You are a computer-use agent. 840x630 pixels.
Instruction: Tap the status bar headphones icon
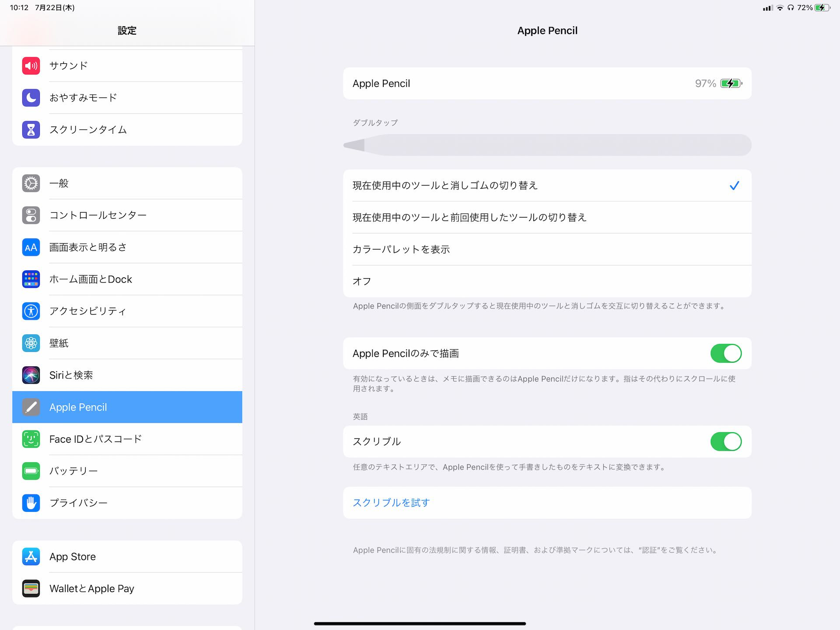pos(791,8)
